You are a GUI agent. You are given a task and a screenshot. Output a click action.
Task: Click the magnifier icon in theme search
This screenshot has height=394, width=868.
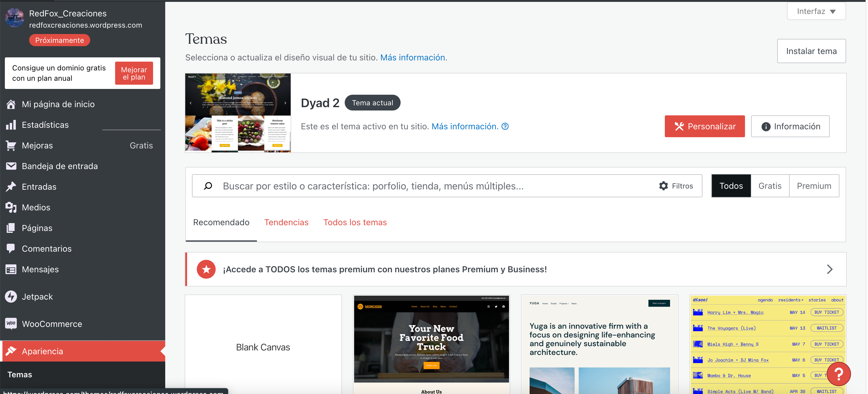click(208, 186)
